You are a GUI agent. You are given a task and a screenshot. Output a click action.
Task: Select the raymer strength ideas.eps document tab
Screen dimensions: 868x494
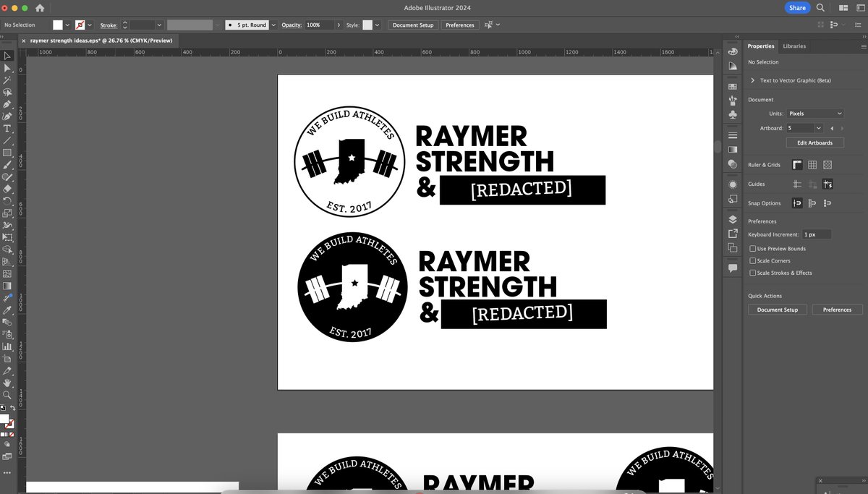101,41
